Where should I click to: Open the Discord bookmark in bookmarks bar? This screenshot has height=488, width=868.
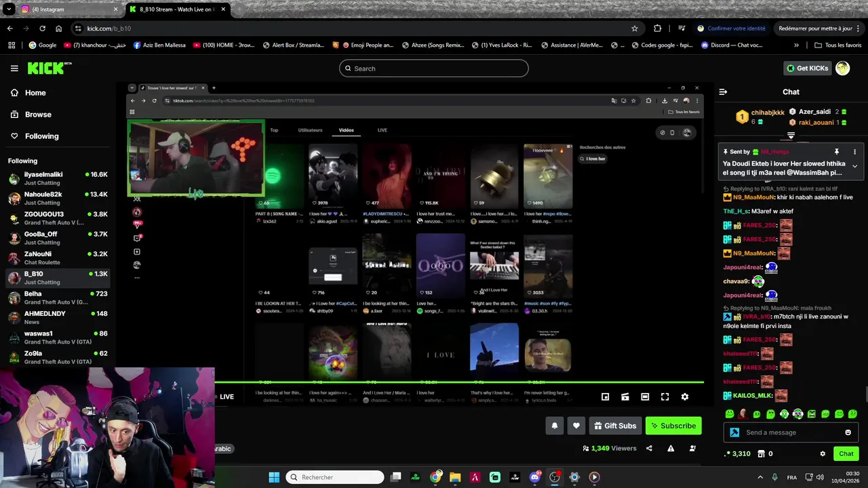[732, 45]
